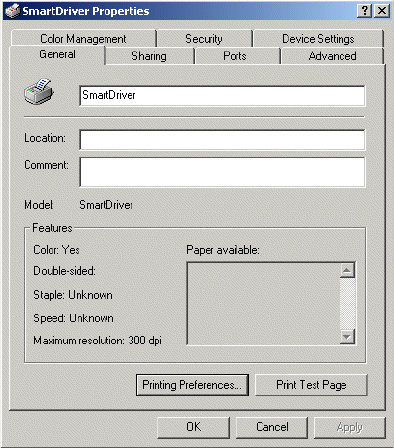Viewport: 394px width, 448px height.
Task: Click inside the Paper available list box
Action: [263, 303]
